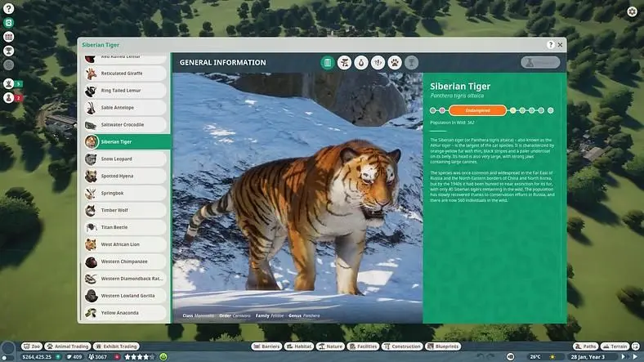
Task: Click the rightmost fast-forward arrow
Action: (635, 356)
